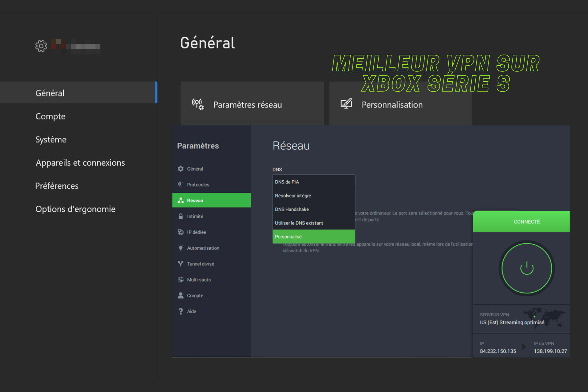The image size is (588, 392).
Task: Open the Personnalisation tile
Action: [401, 104]
